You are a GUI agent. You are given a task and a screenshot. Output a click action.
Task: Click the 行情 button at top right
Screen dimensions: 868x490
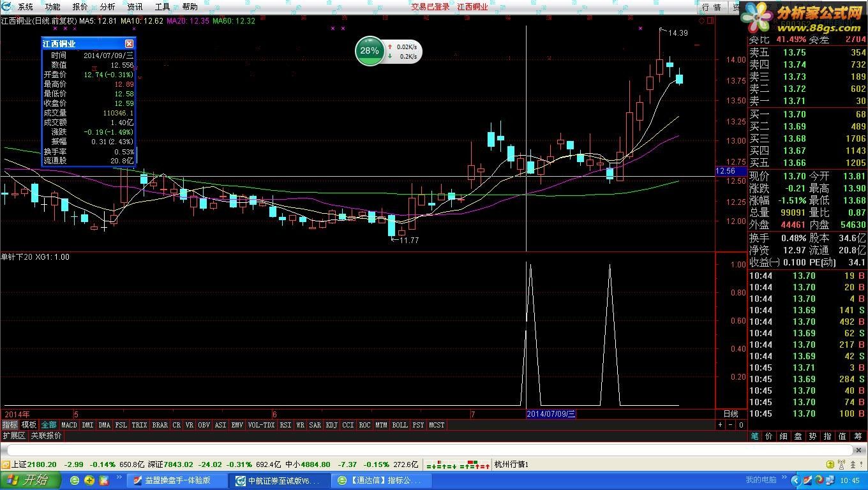click(712, 7)
